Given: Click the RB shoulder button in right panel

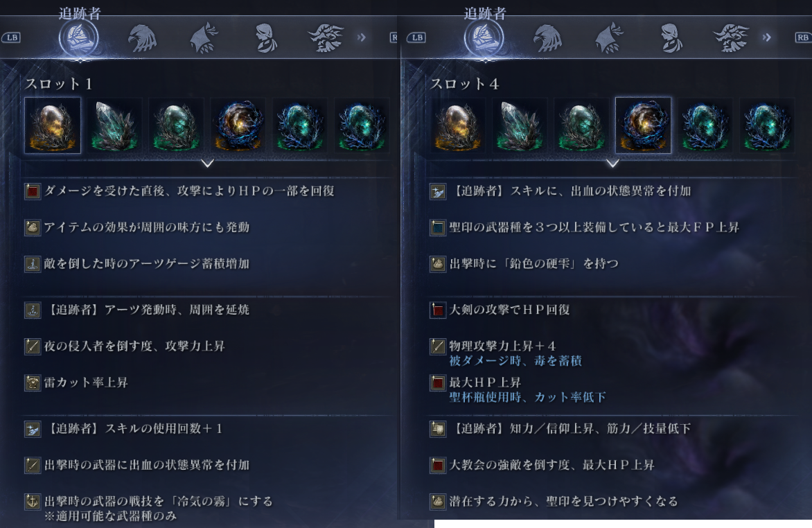Looking at the screenshot, I should [x=802, y=37].
